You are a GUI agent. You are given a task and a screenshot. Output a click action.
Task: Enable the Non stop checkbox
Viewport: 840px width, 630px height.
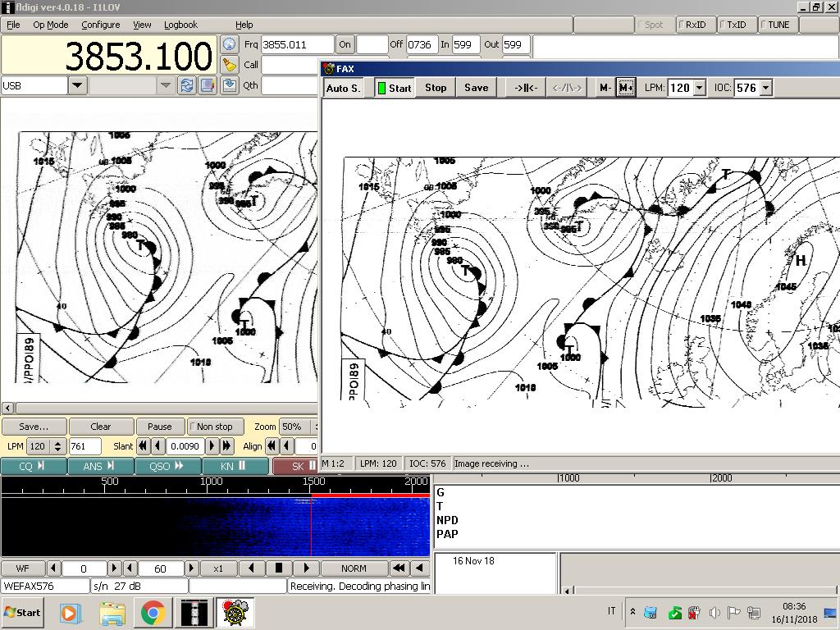[x=214, y=427]
